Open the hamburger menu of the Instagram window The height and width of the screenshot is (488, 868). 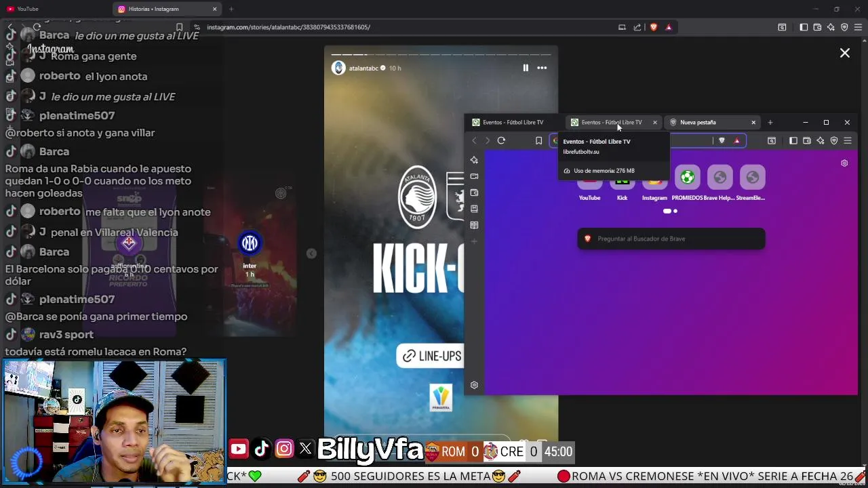[x=858, y=27]
